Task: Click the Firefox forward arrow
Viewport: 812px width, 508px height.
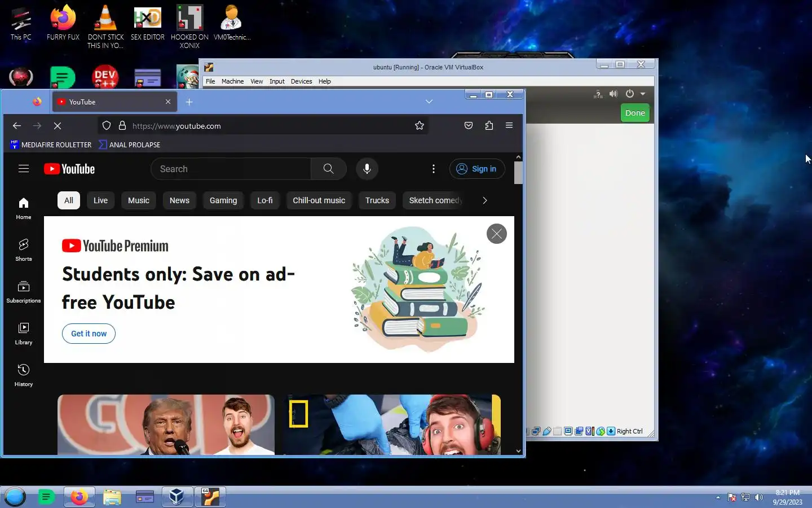Action: (x=37, y=126)
